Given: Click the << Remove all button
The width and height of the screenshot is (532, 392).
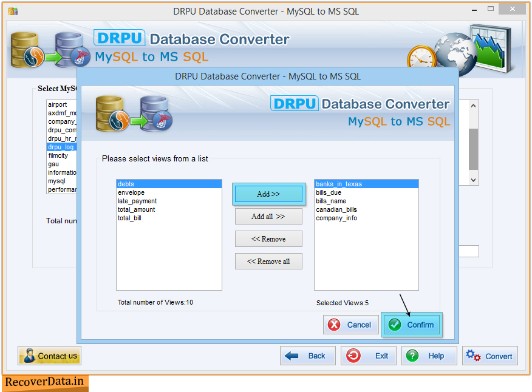Looking at the screenshot, I should (x=268, y=262).
